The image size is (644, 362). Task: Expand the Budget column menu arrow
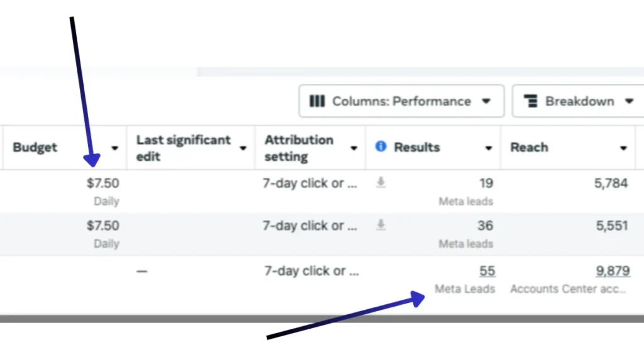(114, 148)
